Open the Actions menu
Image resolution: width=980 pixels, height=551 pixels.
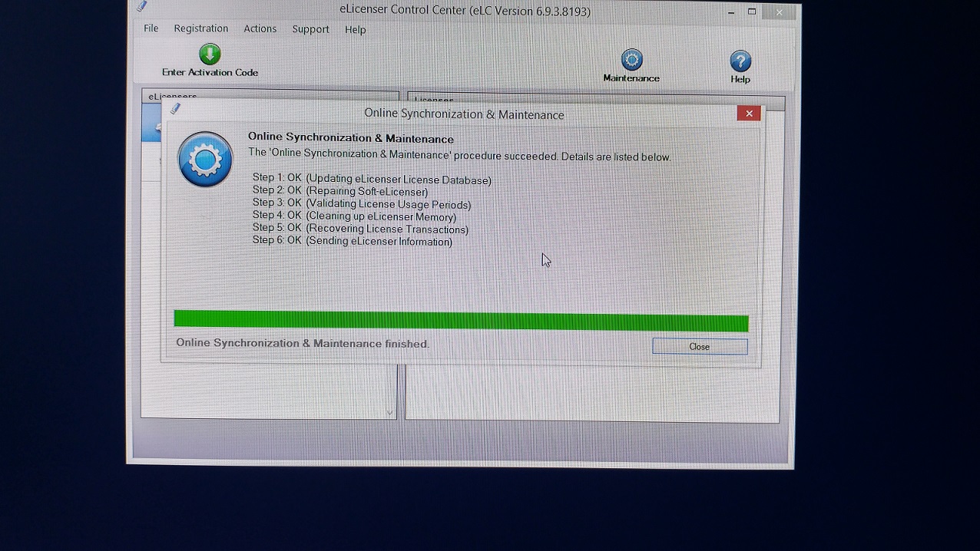[260, 28]
